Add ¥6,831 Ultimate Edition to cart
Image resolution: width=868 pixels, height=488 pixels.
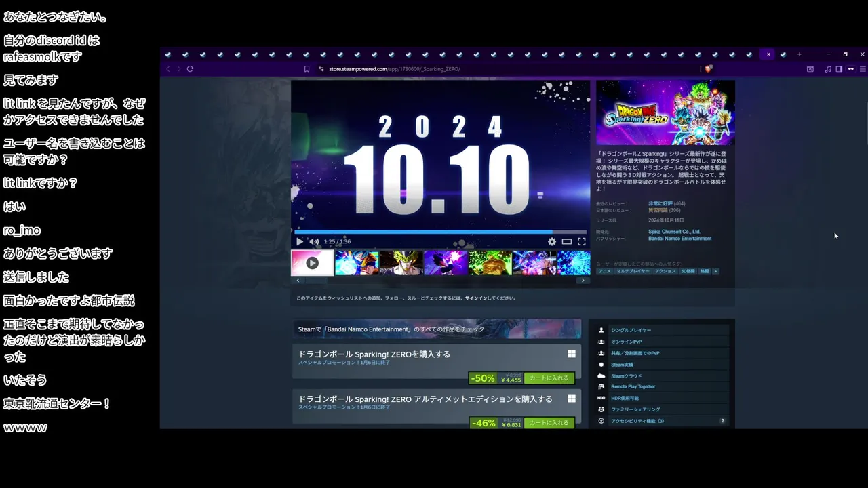pos(549,423)
